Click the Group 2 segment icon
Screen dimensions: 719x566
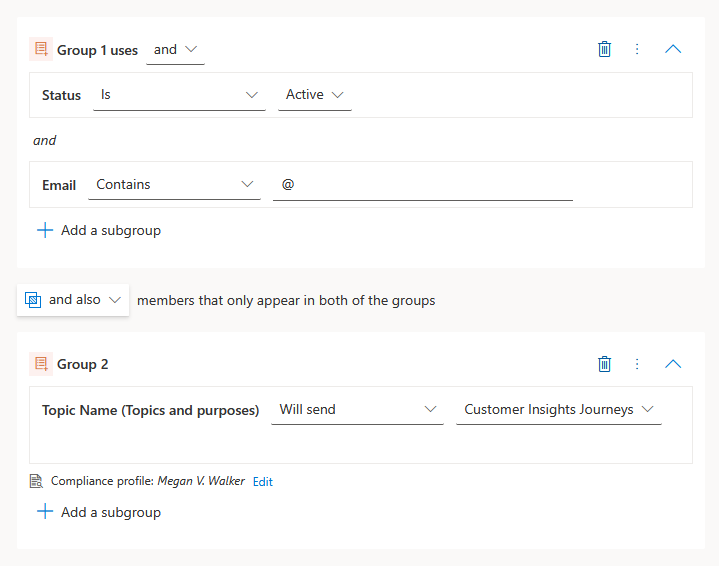point(41,364)
